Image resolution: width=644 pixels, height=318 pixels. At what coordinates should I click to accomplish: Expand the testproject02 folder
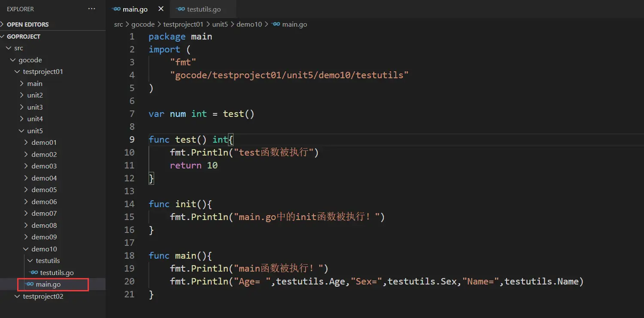(x=43, y=296)
